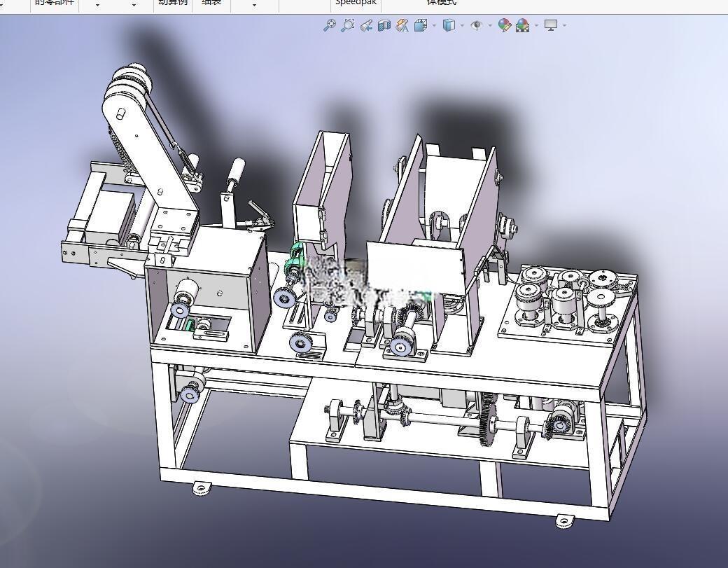The image size is (728, 568).
Task: Click the View Settings monitor icon
Action: tap(551, 25)
